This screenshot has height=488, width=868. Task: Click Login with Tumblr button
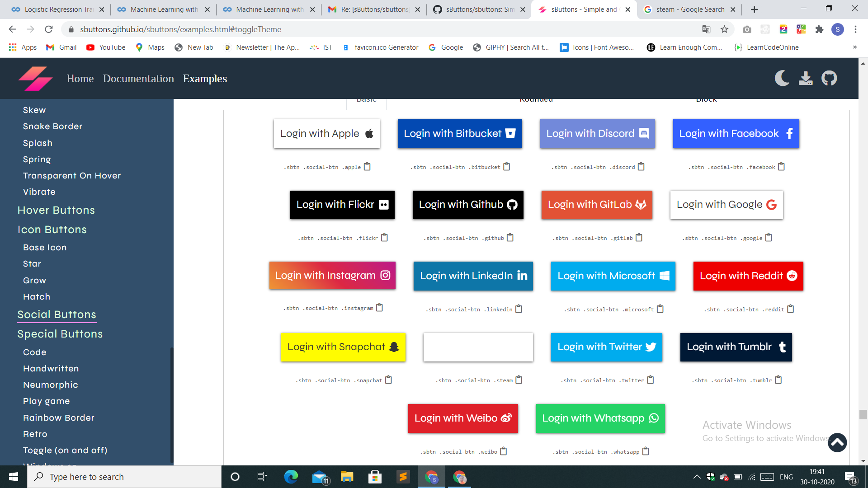[x=736, y=347]
